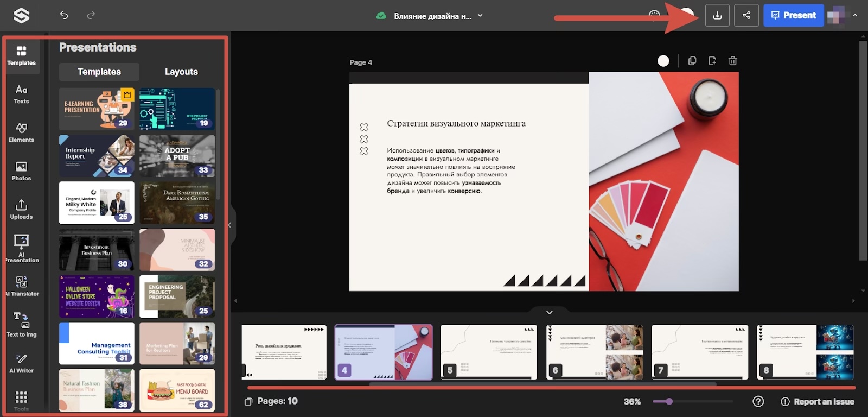Click the Report an issue link
Image resolution: width=868 pixels, height=417 pixels.
[818, 402]
